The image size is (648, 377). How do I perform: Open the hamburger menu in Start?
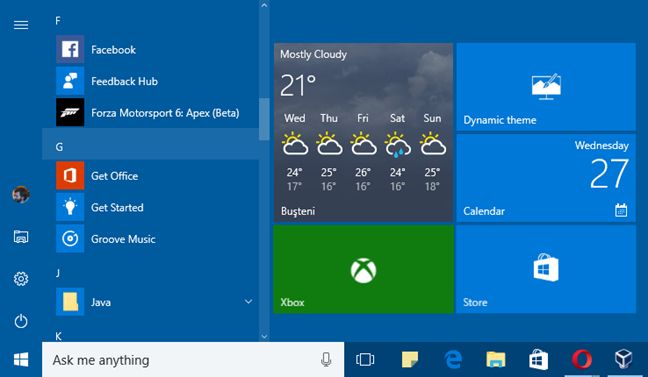[21, 25]
